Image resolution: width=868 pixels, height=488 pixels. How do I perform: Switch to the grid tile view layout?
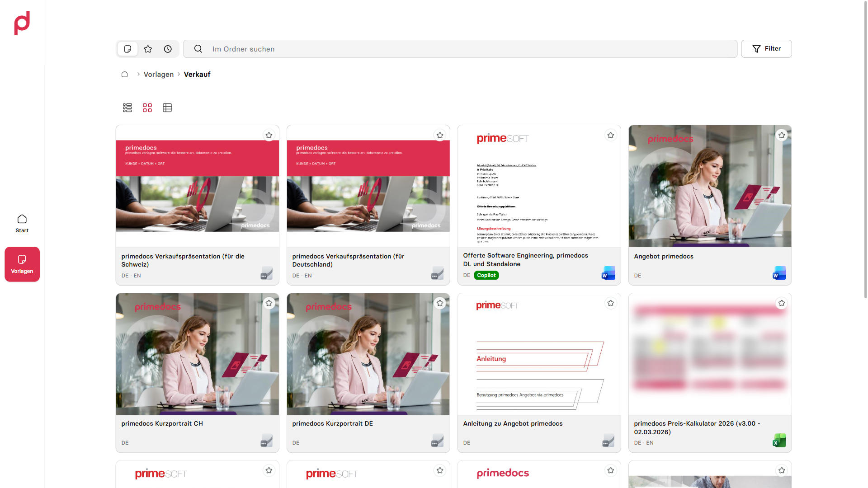(147, 108)
